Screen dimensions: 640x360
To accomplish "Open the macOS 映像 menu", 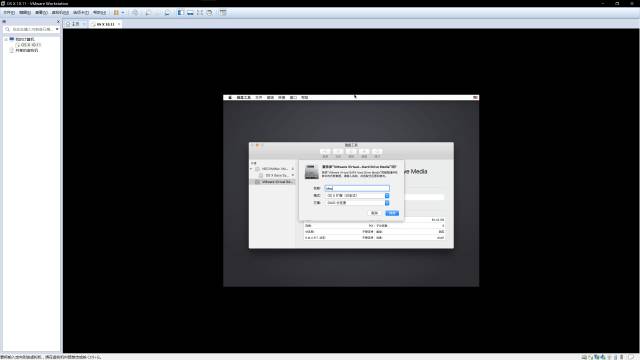I will 282,98.
